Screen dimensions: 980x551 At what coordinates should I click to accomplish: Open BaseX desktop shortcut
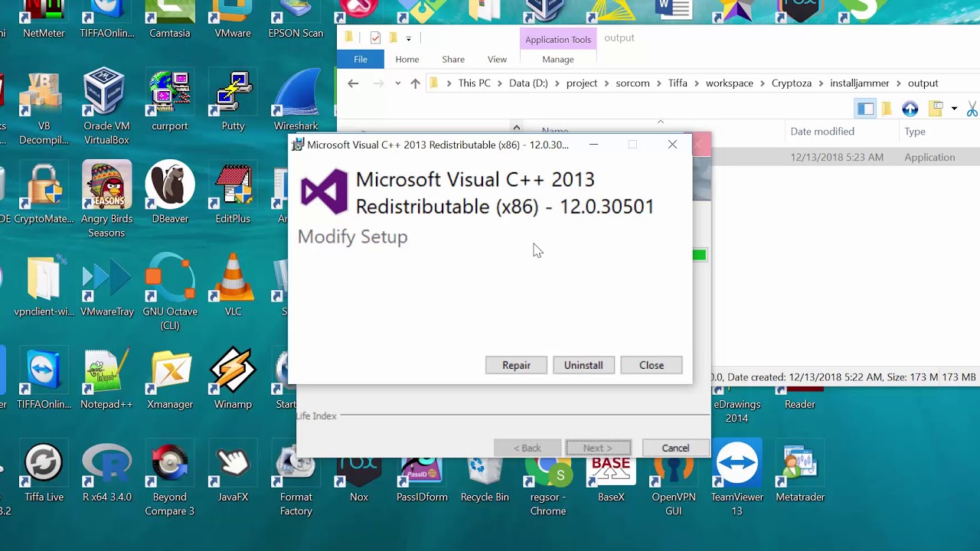(x=611, y=478)
